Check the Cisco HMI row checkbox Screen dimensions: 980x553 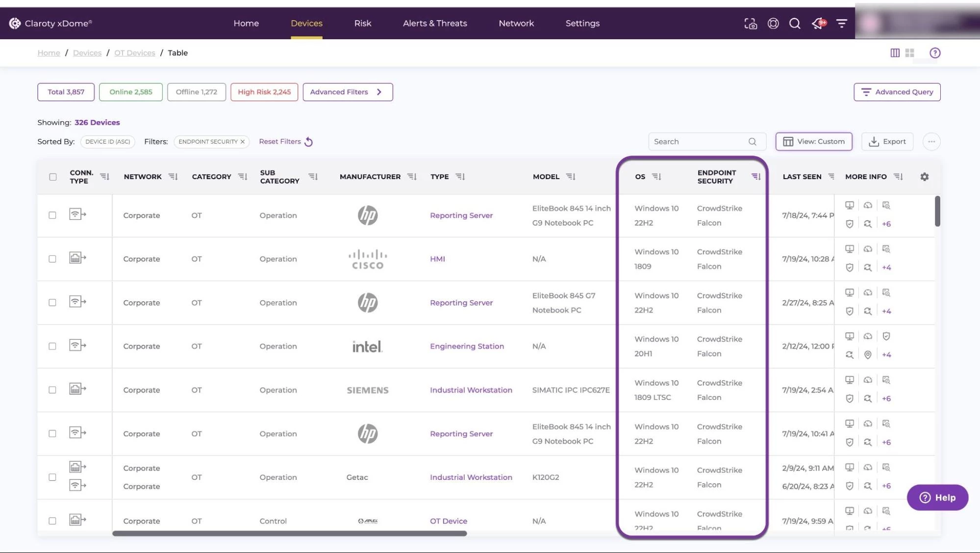pyautogui.click(x=52, y=259)
